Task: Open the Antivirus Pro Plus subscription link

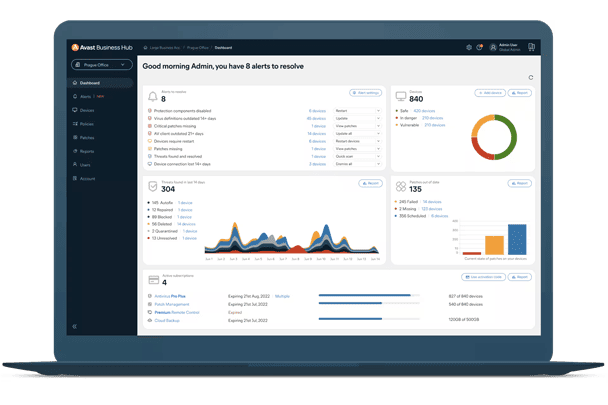Action: click(170, 296)
